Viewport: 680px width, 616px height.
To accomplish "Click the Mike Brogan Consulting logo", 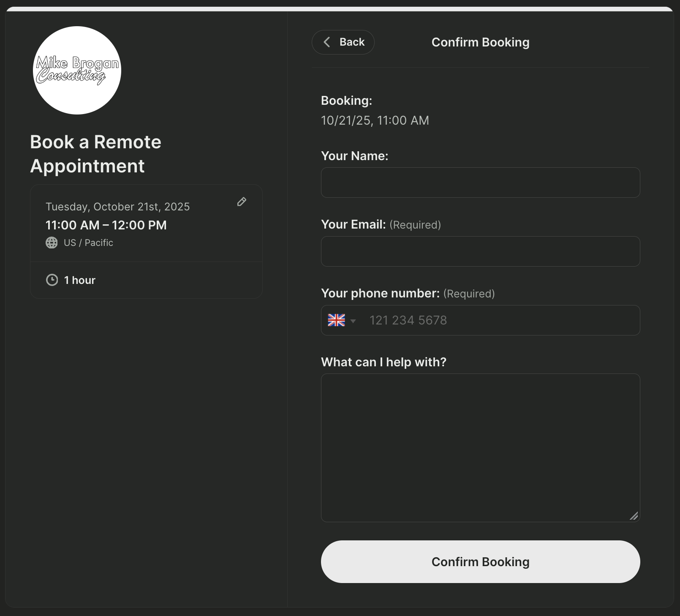I will (x=77, y=70).
